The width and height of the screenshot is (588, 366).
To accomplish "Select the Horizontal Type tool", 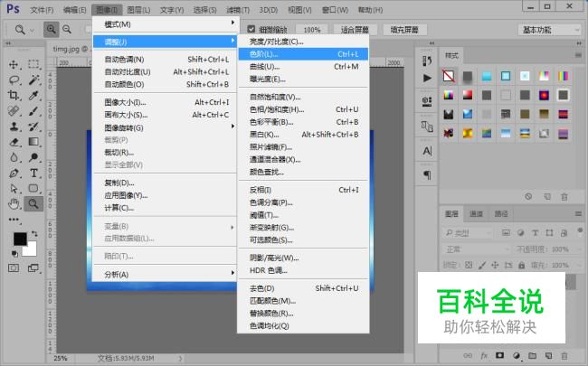I will click(x=33, y=174).
